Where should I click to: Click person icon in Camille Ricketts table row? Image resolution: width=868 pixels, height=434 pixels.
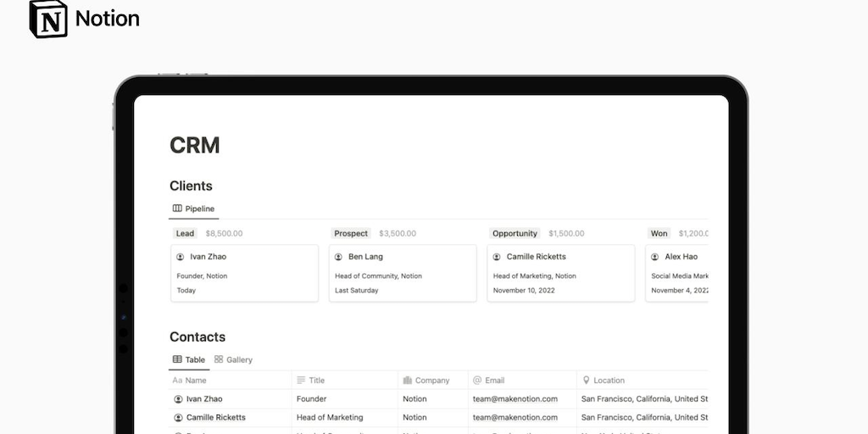(x=178, y=417)
